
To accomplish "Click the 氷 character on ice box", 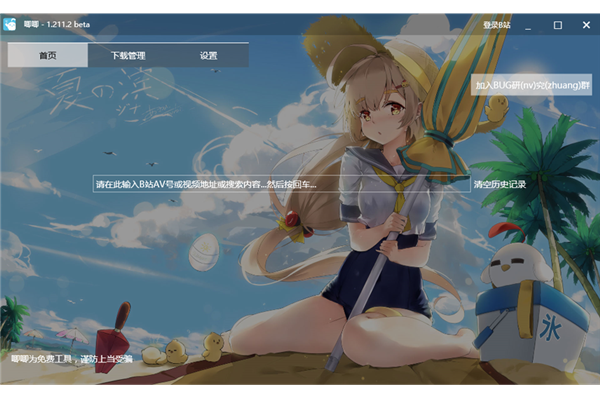I will pos(550,326).
